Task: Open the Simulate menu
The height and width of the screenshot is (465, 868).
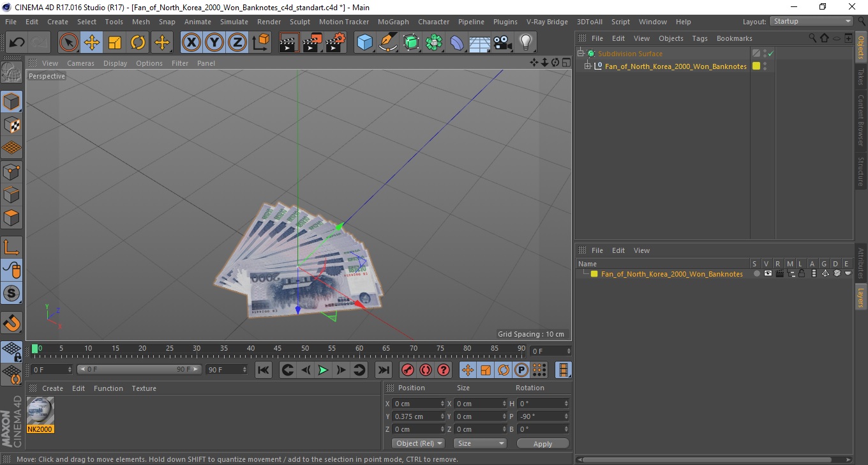Action: tap(234, 22)
